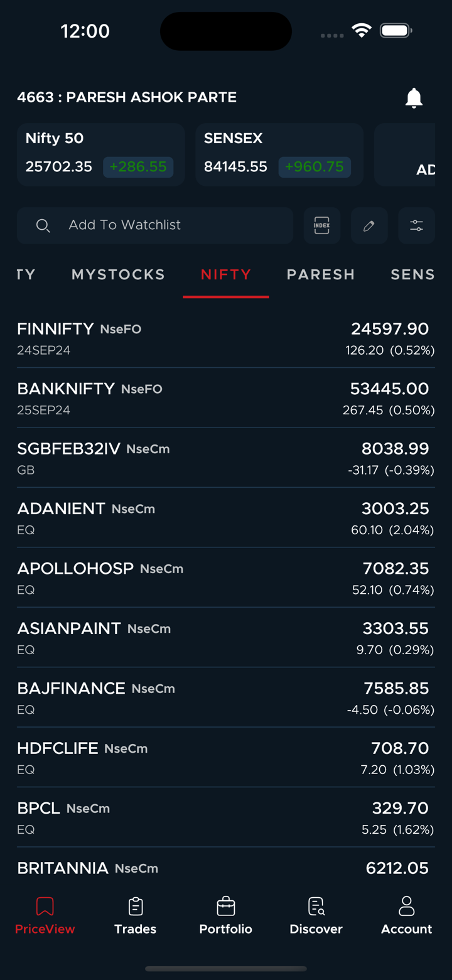Switch to the MYSTOCKS watchlist tab
The height and width of the screenshot is (980, 452).
point(118,274)
